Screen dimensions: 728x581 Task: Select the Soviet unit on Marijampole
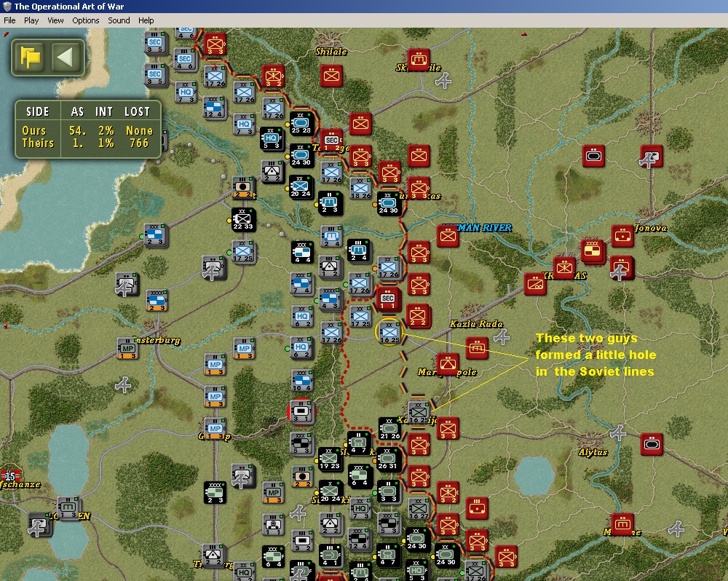[x=448, y=364]
